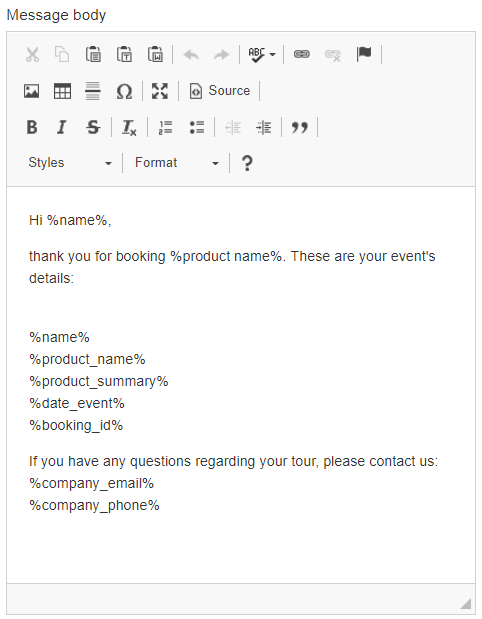
Task: Insert an anchor with flag icon
Action: [x=364, y=54]
